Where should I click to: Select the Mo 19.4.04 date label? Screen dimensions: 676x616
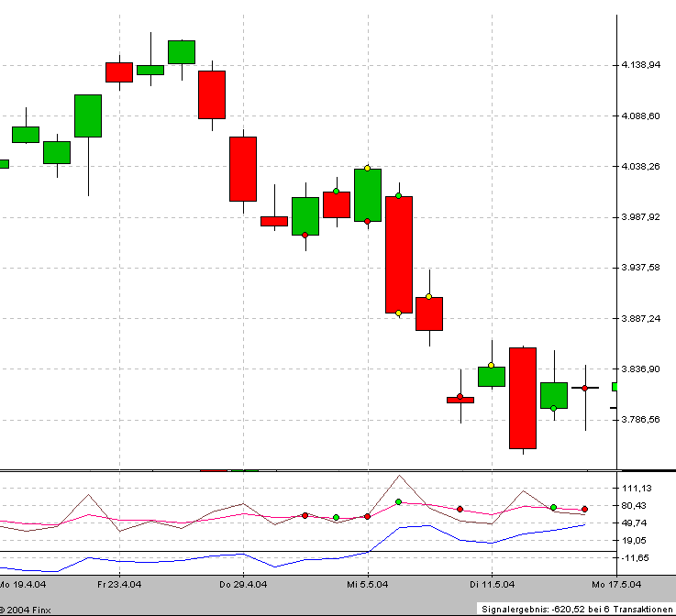pos(22,585)
